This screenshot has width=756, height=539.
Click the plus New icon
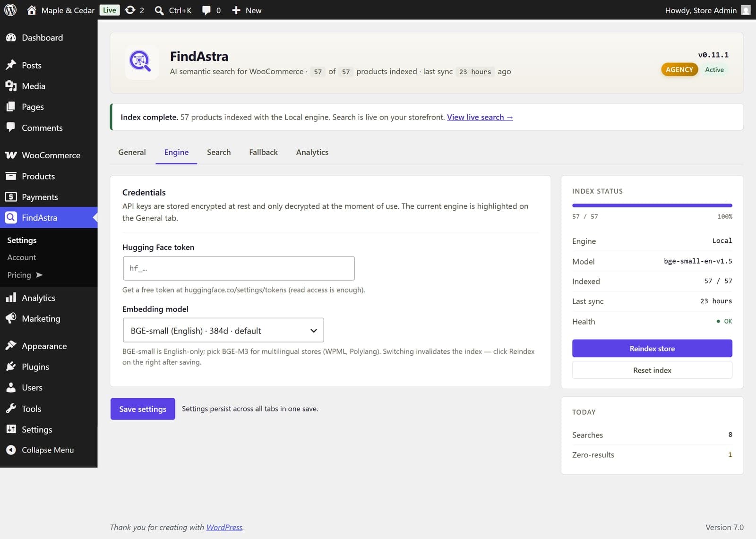pos(236,10)
